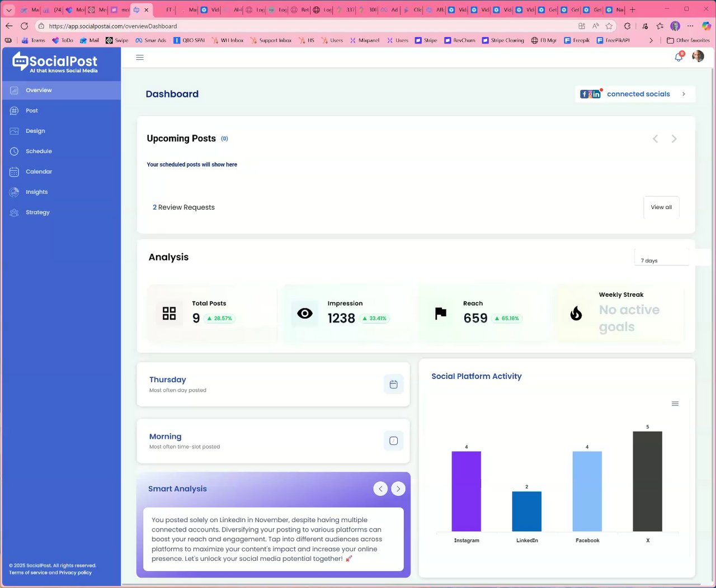Click the Morning card clock icon

393,441
